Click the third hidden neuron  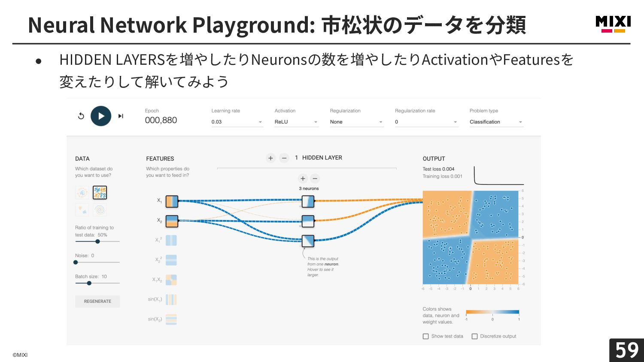tap(308, 241)
